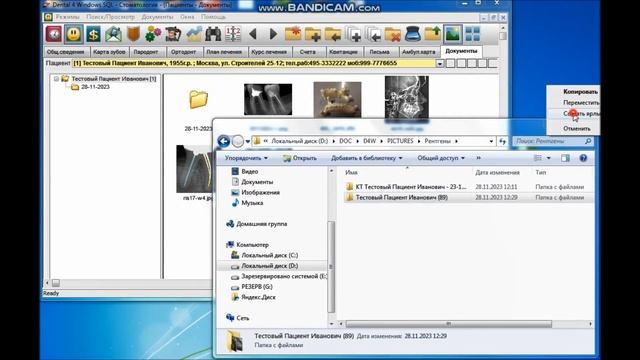This screenshot has height=360, width=640.
Task: Open the Общий доступ dropdown
Action: pos(441,158)
